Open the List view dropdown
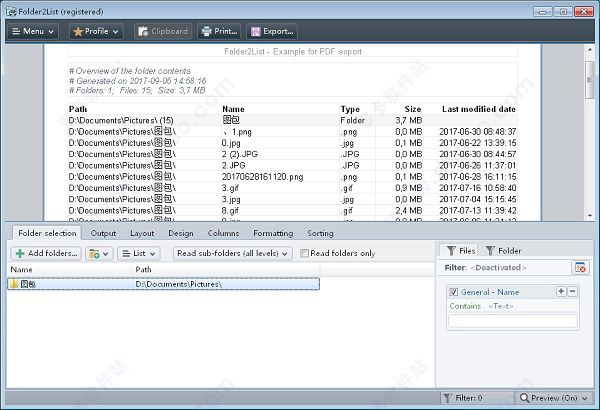 coord(139,253)
